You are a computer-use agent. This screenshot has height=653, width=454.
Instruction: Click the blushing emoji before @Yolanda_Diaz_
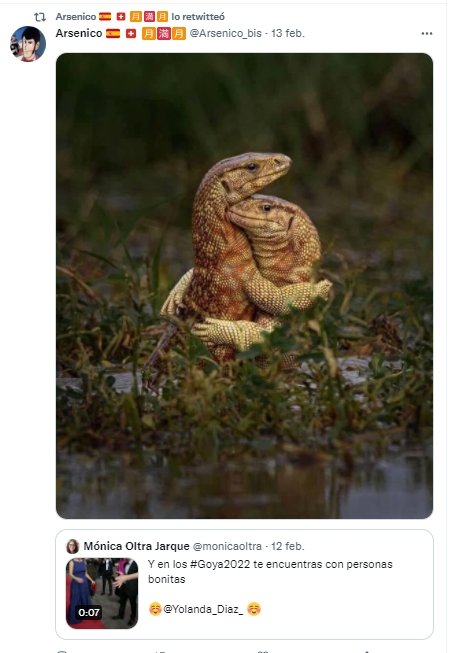(x=155, y=609)
